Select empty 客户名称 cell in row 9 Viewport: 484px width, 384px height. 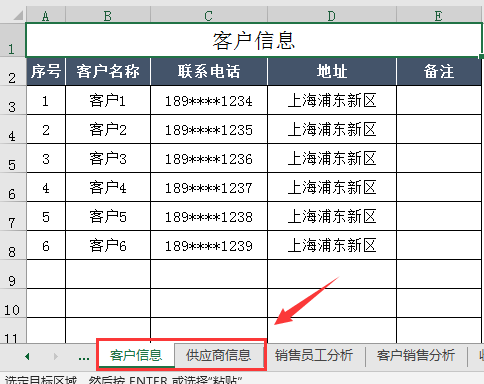click(108, 274)
